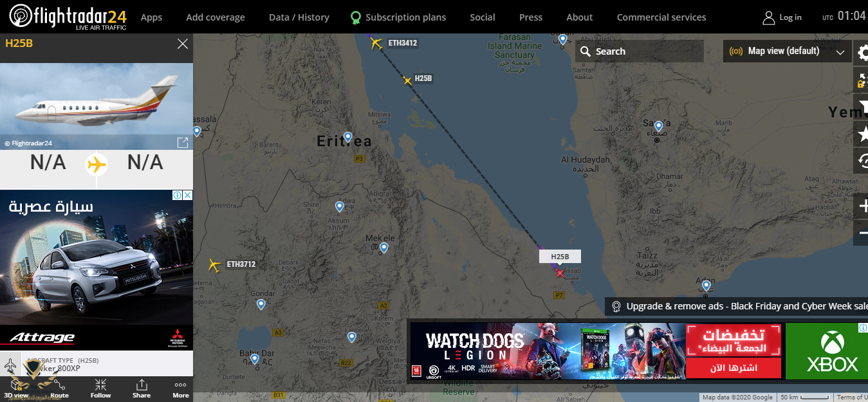Close the Mitsubishi Attrage ad
Viewport: 868px width, 402px height.
click(x=187, y=195)
